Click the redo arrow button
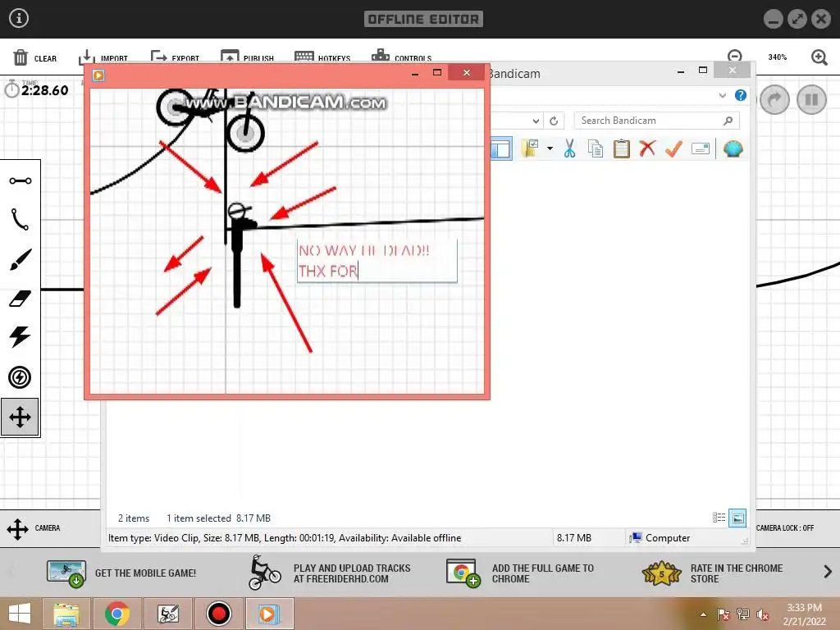This screenshot has width=840, height=630. [x=774, y=99]
